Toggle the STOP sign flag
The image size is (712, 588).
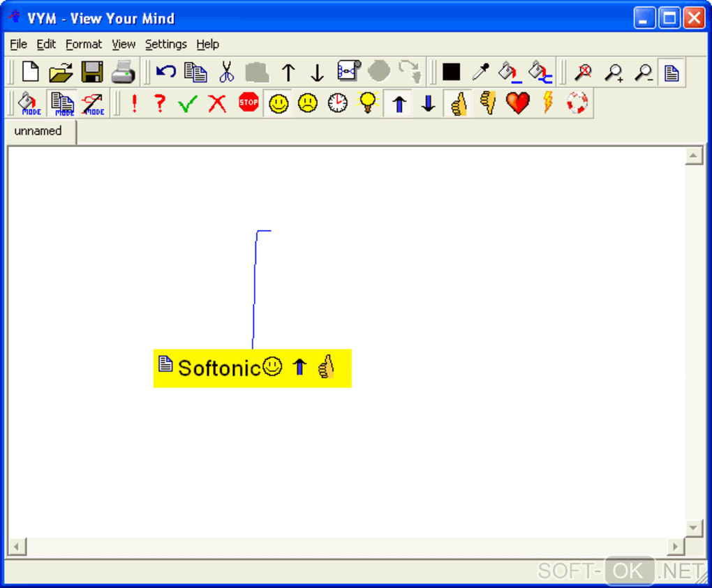click(x=249, y=103)
